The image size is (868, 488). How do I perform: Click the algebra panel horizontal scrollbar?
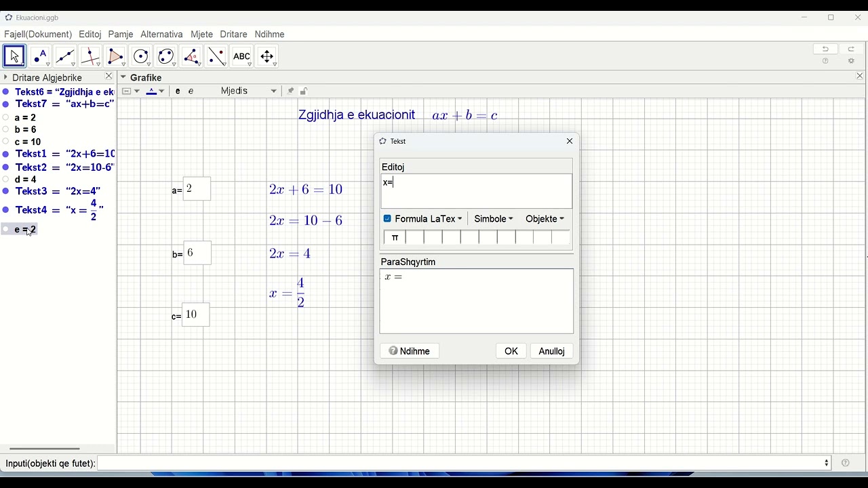pyautogui.click(x=45, y=449)
